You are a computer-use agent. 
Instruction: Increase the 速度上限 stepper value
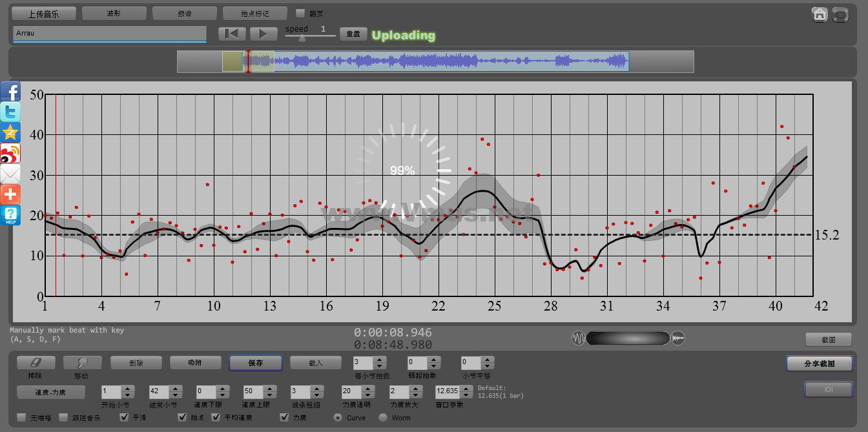click(269, 388)
